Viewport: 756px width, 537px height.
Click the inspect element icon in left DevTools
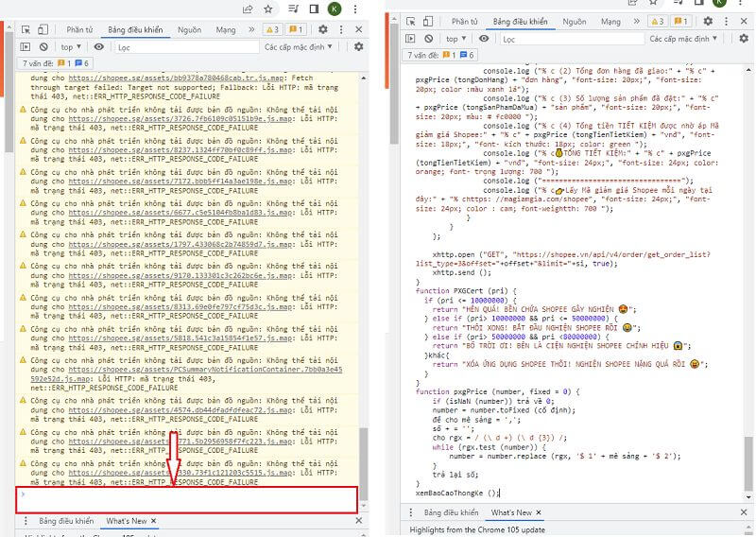(x=26, y=29)
